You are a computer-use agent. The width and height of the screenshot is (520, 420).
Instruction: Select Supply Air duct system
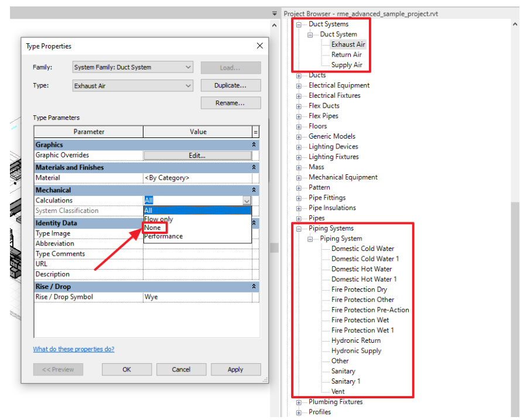tap(347, 65)
